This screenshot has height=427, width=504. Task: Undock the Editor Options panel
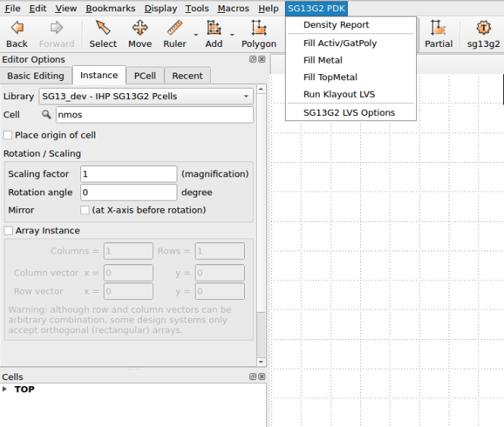(x=252, y=59)
